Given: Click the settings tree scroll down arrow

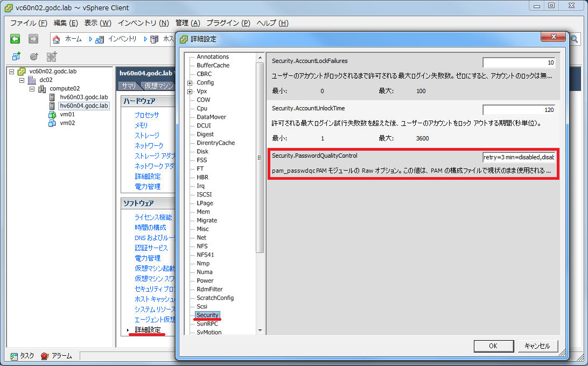Looking at the screenshot, I should [x=260, y=330].
